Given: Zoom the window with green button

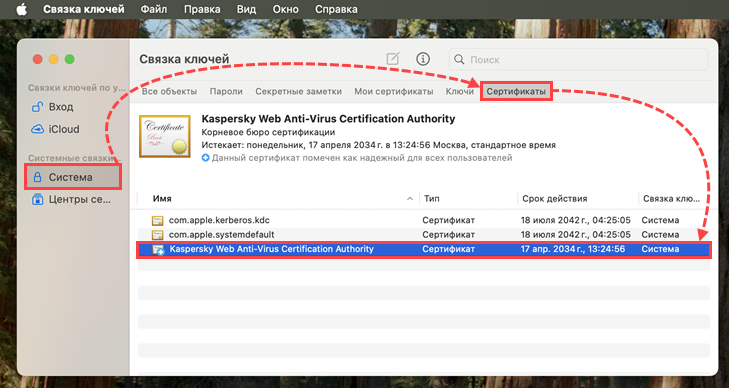Looking at the screenshot, I should pyautogui.click(x=69, y=59).
